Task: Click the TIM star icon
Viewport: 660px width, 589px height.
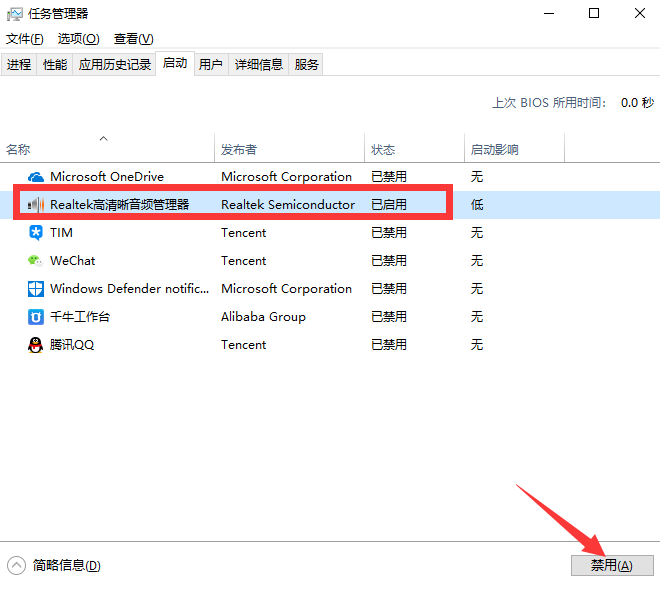Action: pos(36,233)
